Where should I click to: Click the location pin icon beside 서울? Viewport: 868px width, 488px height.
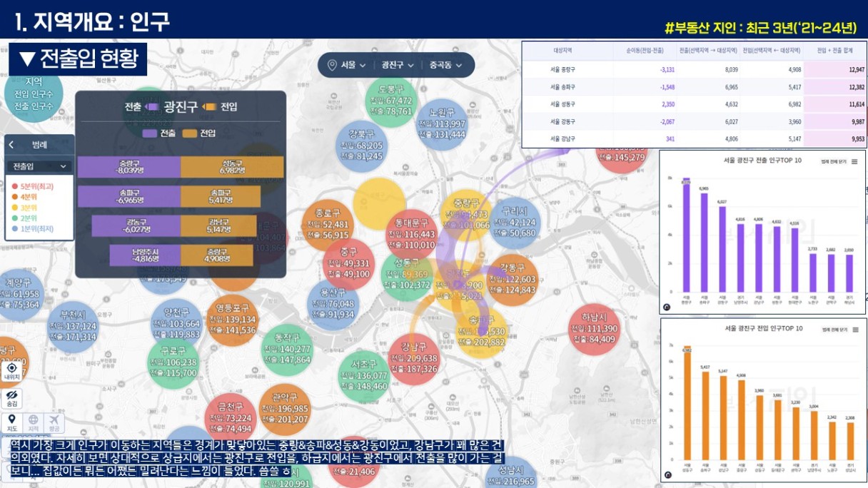(332, 65)
